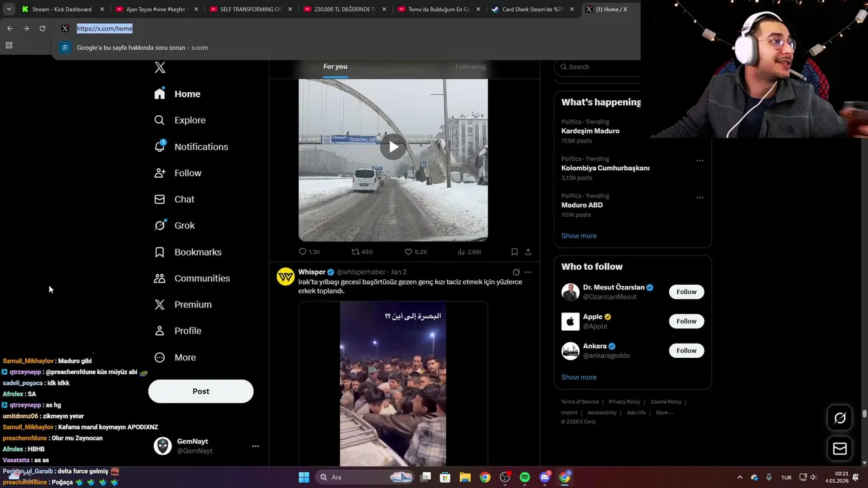
Task: Click the GemNayt profile avatar
Action: pos(163,446)
